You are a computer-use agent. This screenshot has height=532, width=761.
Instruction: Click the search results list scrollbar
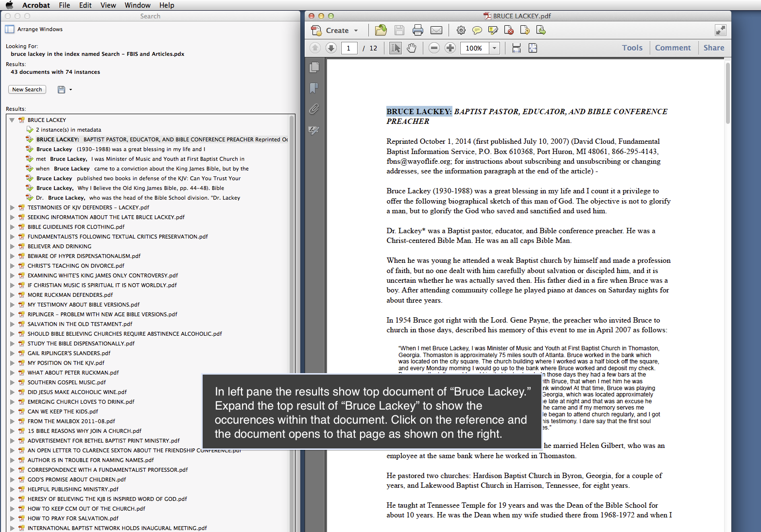pos(292,323)
